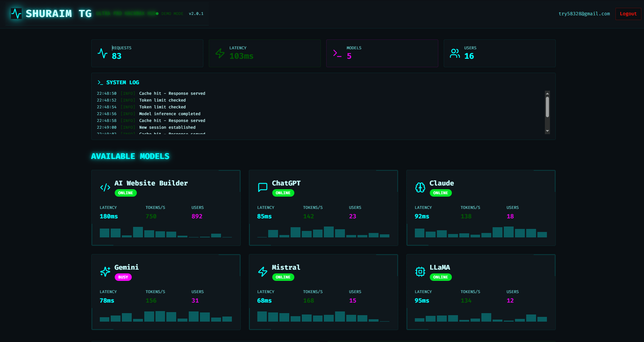The height and width of the screenshot is (342, 644).
Task: Toggle the ONLINE badge on the ChatGPT card
Action: tap(283, 193)
